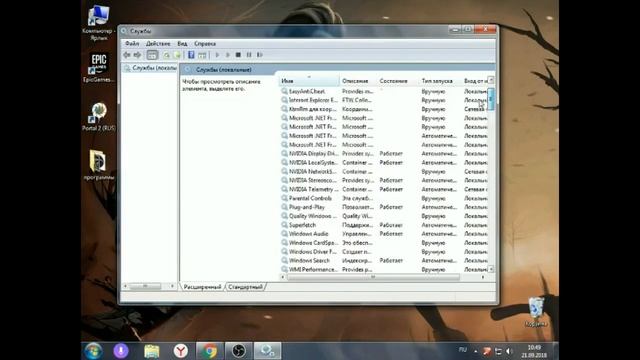
Task: Click the magnifier icon beside Superfetch
Action: pos(284,225)
